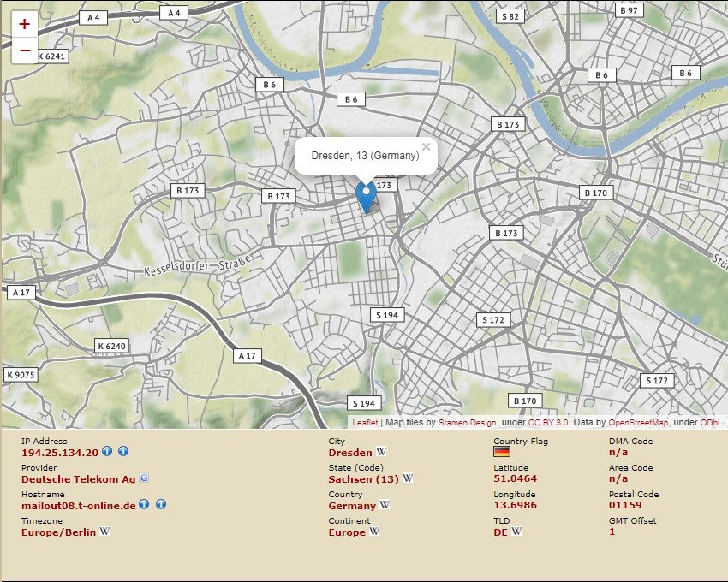Screen dimensions: 728x582
Task: Open Wikipedia icon next to Europe/Berlin timezone
Action: 104,532
